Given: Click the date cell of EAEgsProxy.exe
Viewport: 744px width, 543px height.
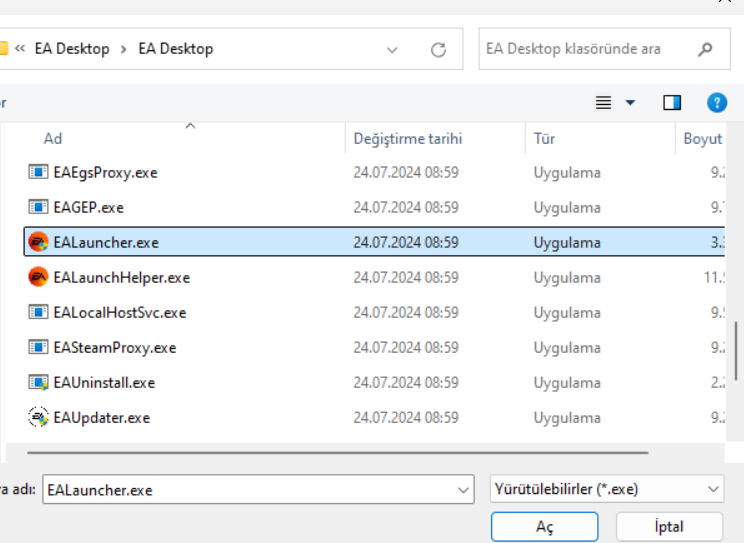Looking at the screenshot, I should [406, 173].
